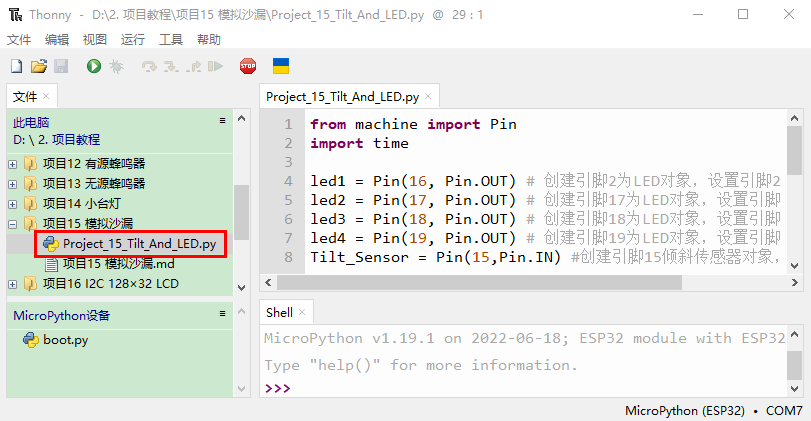Image resolution: width=811 pixels, height=421 pixels.
Task: Run the current script with green play icon
Action: pyautogui.click(x=93, y=66)
